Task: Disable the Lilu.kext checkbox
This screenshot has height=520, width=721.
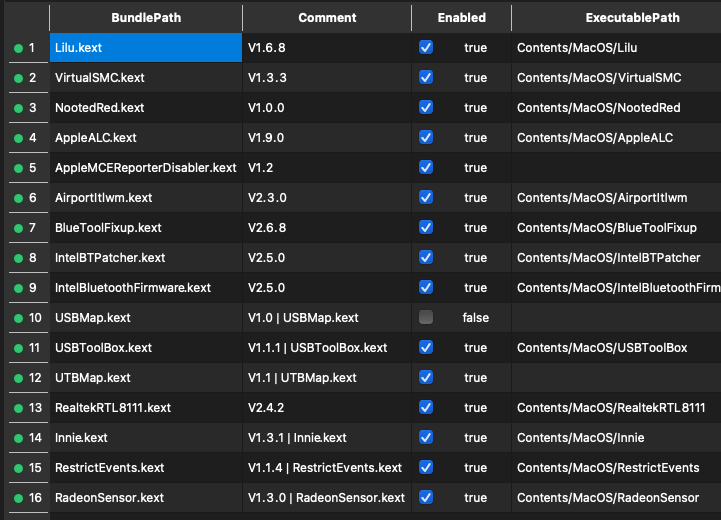Action: click(x=426, y=48)
